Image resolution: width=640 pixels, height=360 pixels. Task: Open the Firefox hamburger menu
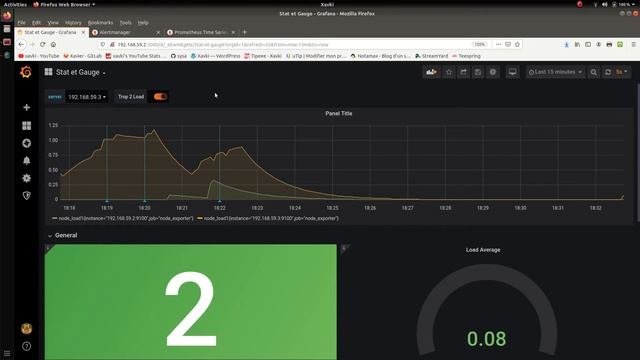click(x=633, y=44)
